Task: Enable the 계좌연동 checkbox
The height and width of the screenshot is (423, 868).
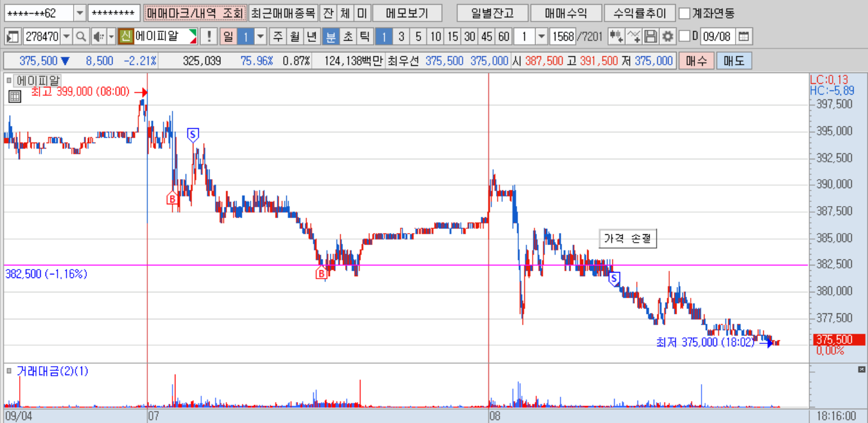Action: coord(685,13)
